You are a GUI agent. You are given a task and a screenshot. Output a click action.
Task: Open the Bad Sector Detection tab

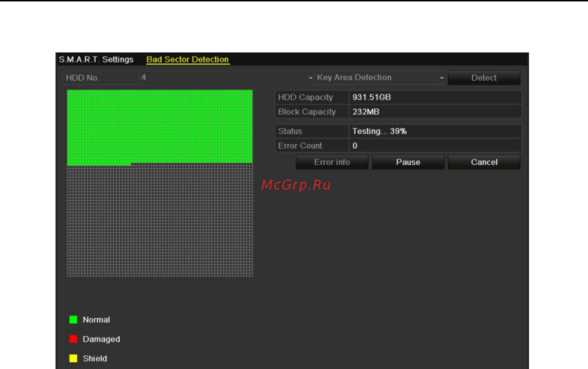(187, 59)
